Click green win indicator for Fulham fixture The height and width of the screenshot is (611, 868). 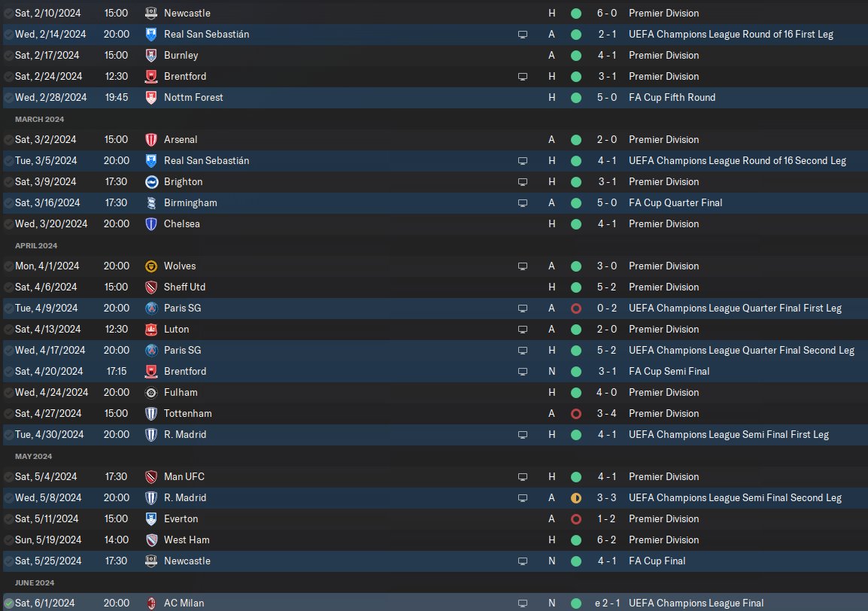pyautogui.click(x=575, y=392)
